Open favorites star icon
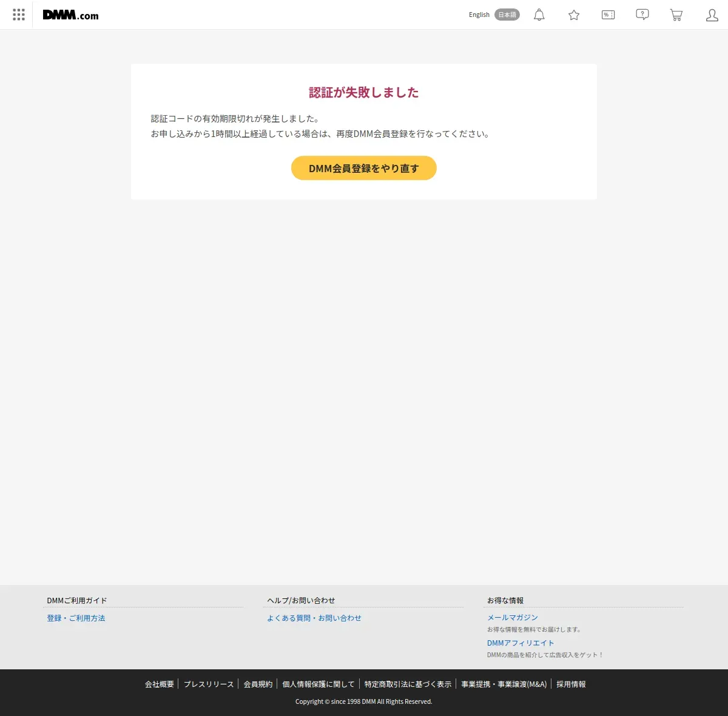Screen dimensions: 728x716 pos(574,15)
